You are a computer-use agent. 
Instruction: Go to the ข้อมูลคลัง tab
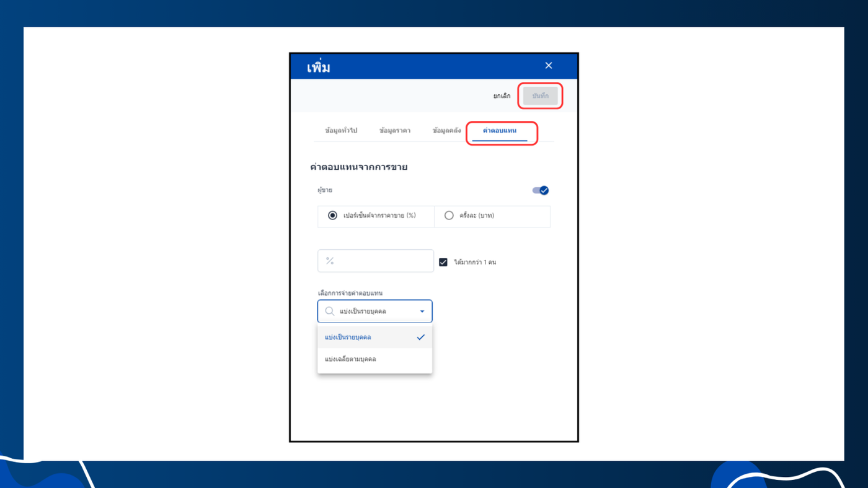coord(446,131)
